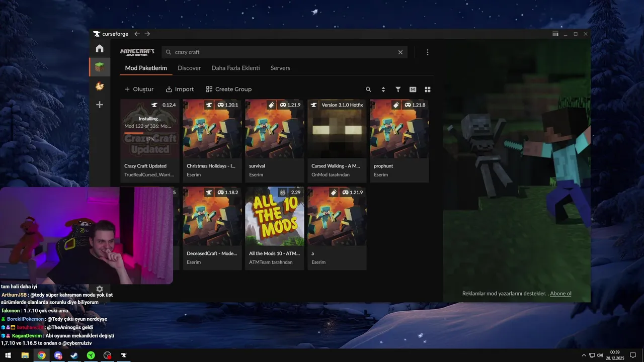Image resolution: width=644 pixels, height=362 pixels.
Task: Open Steam from the taskbar
Action: coord(74,355)
